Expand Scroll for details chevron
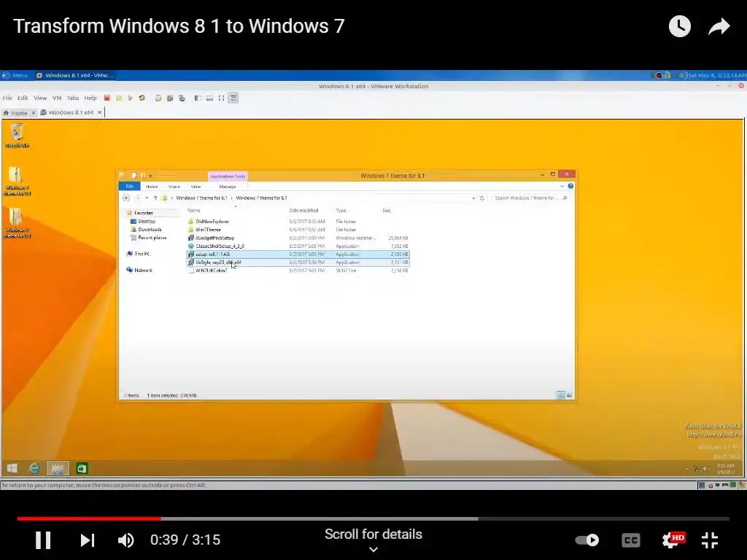 (373, 549)
